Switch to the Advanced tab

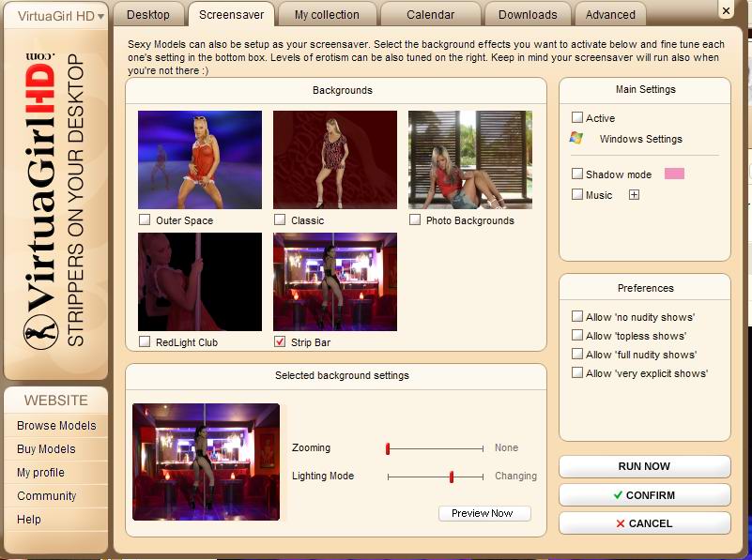610,15
